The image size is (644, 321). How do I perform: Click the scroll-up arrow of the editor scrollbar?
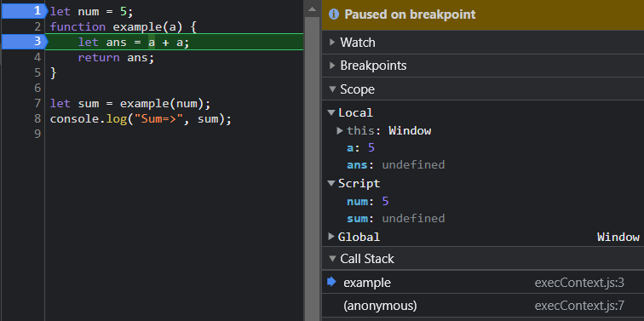tap(312, 9)
